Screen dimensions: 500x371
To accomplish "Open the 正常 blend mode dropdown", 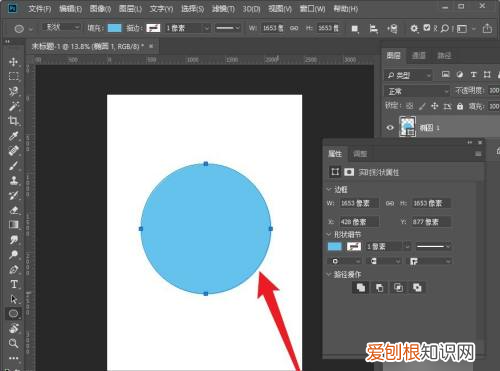I will (417, 91).
